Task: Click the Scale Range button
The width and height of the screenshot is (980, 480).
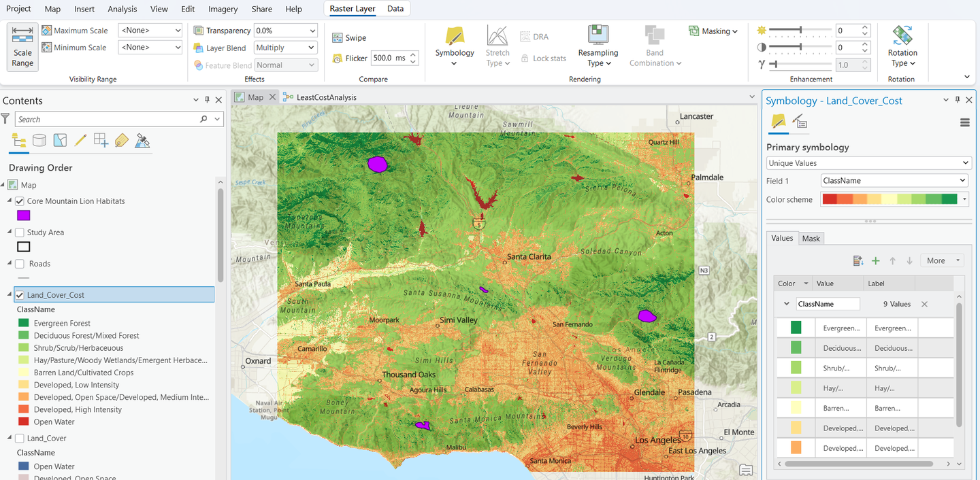Action: pos(22,47)
